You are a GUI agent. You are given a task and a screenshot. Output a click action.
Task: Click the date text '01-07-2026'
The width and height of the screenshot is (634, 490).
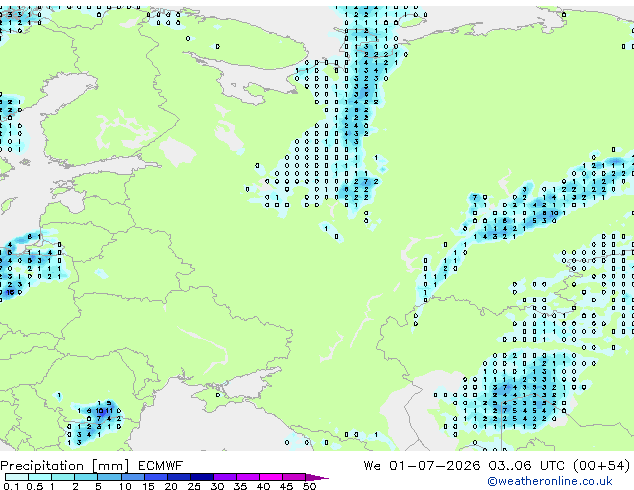click(x=435, y=466)
